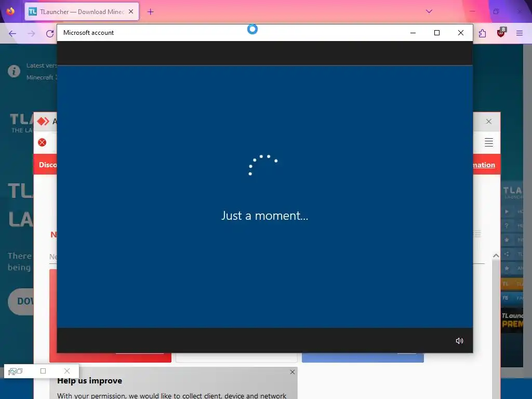The image size is (532, 399).
Task: Open a new Firefox tab
Action: click(x=150, y=12)
